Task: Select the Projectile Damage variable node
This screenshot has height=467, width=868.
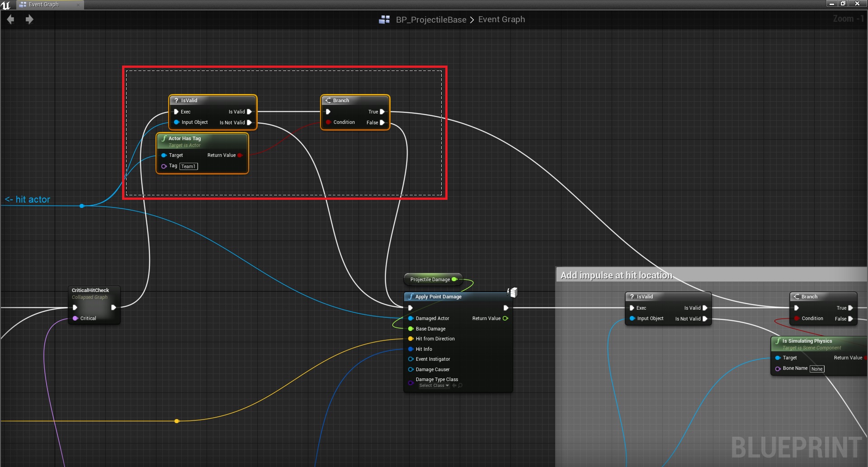Action: (x=429, y=279)
